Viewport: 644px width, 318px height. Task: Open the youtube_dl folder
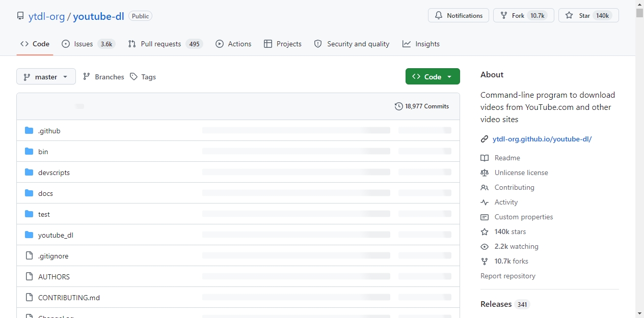[x=56, y=235]
